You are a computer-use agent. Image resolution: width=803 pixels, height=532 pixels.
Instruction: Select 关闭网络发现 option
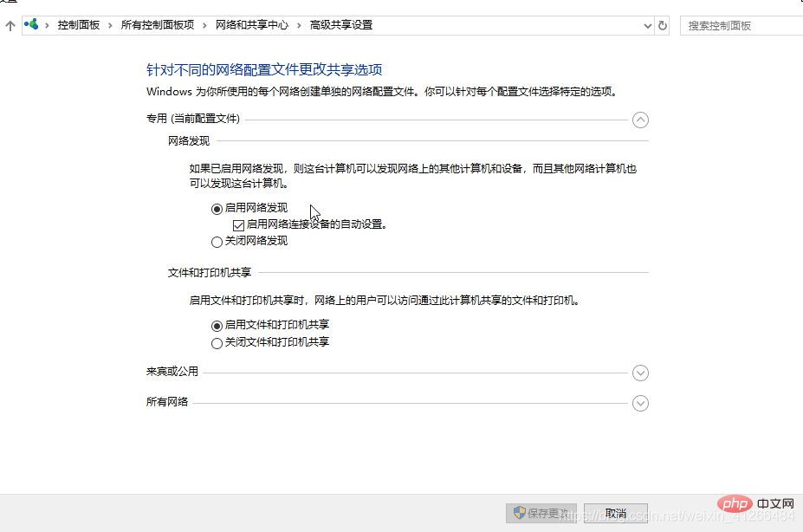[x=217, y=241]
